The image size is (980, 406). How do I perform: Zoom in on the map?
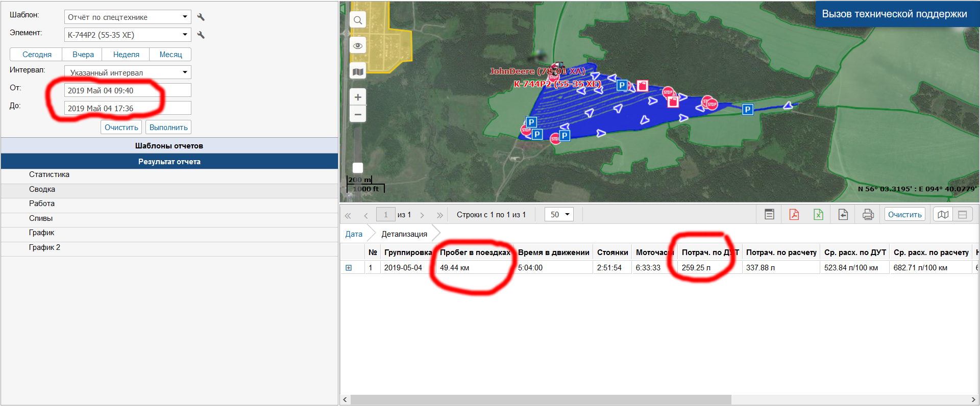(358, 97)
